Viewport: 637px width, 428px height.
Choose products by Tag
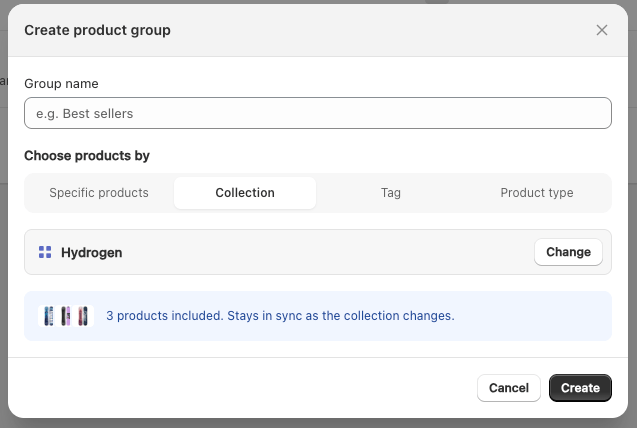coord(391,193)
